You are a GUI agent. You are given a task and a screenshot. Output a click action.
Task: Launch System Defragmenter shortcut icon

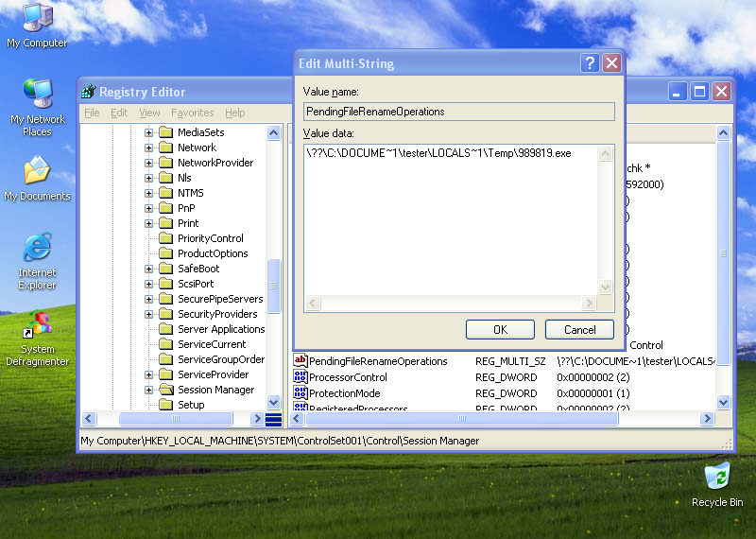point(37,338)
